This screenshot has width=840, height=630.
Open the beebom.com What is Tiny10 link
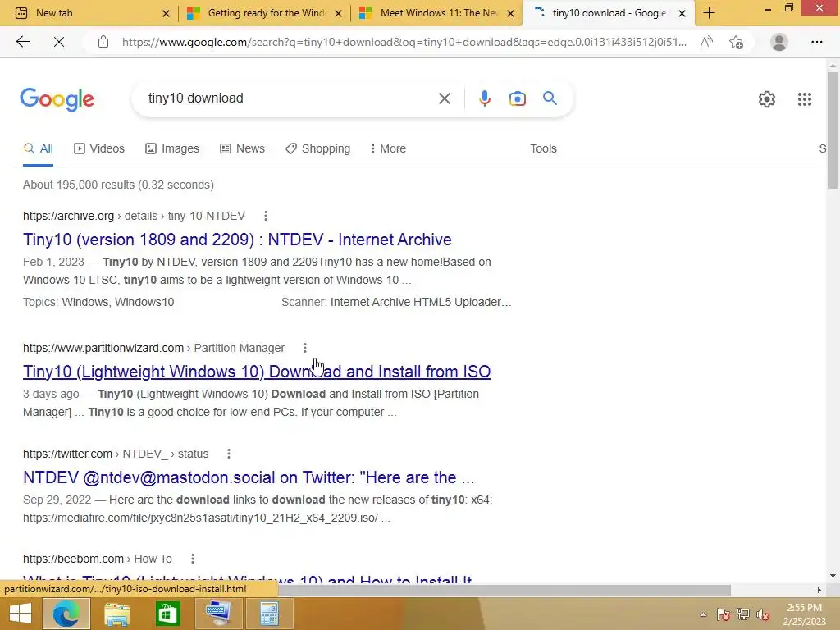(x=248, y=579)
